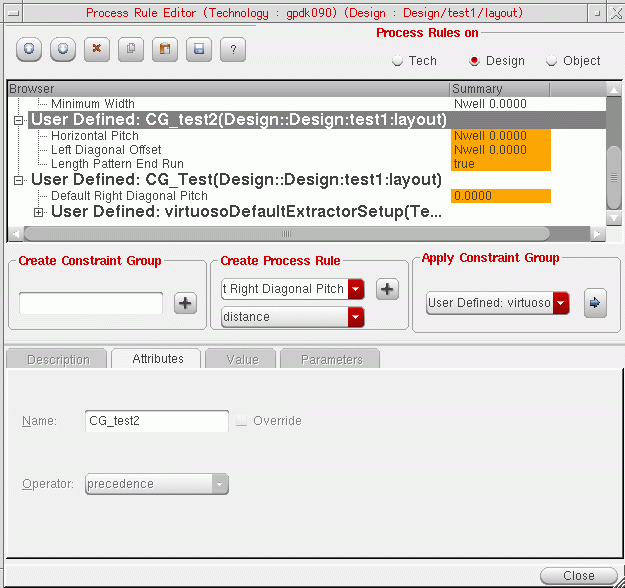Screen dimensions: 625x588
Task: Select the Tech radio button
Action: click(x=397, y=61)
